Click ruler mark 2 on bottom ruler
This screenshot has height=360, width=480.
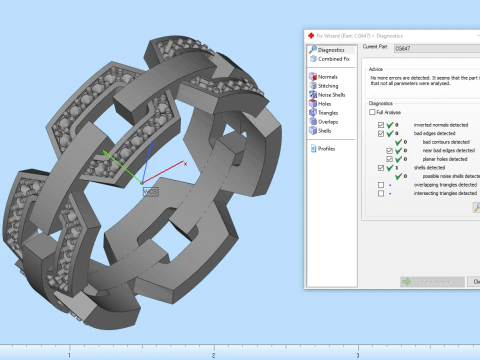(x=213, y=355)
